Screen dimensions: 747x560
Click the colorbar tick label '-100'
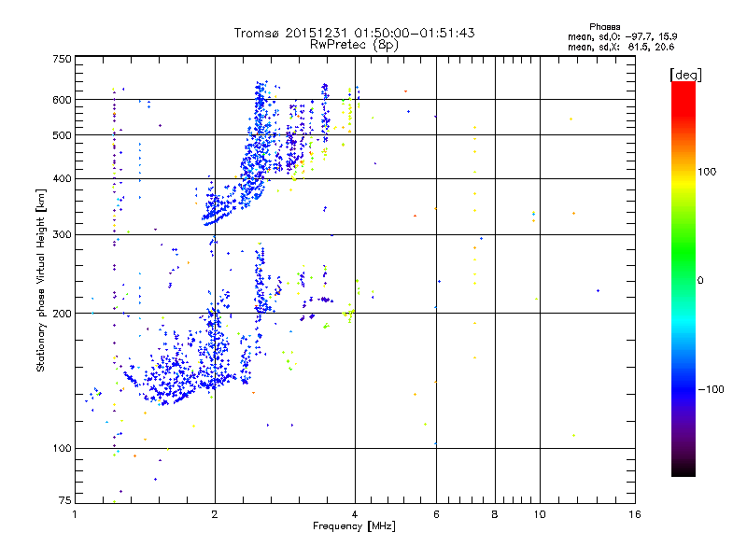[x=711, y=389]
